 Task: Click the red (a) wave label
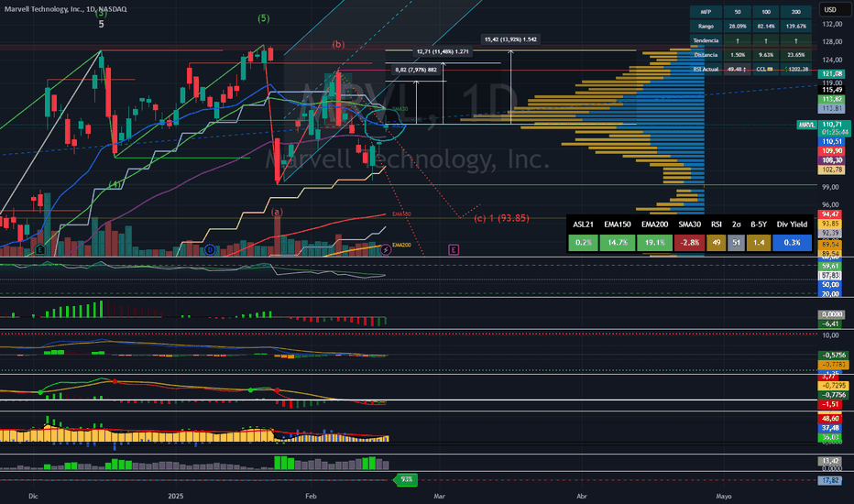(x=277, y=212)
